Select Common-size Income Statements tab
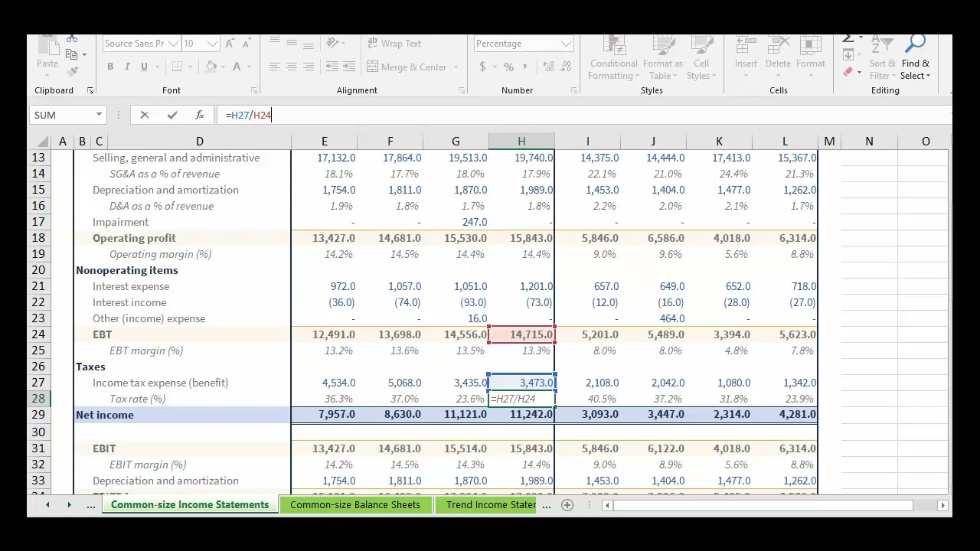Screen dimensions: 980x551 [x=190, y=504]
